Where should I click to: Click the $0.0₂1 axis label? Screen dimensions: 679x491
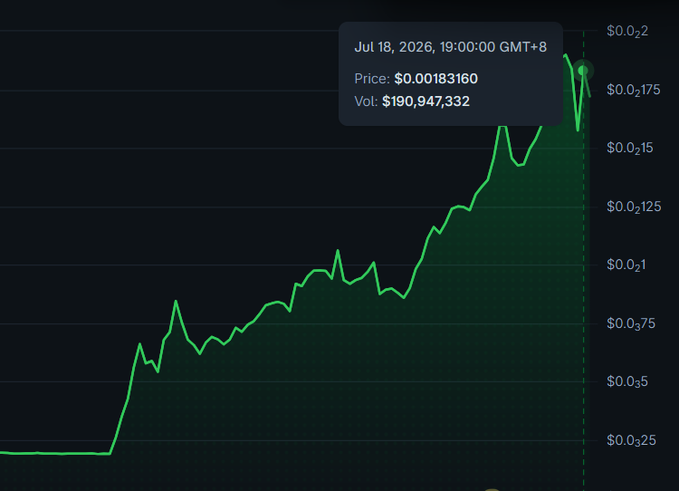coord(626,265)
